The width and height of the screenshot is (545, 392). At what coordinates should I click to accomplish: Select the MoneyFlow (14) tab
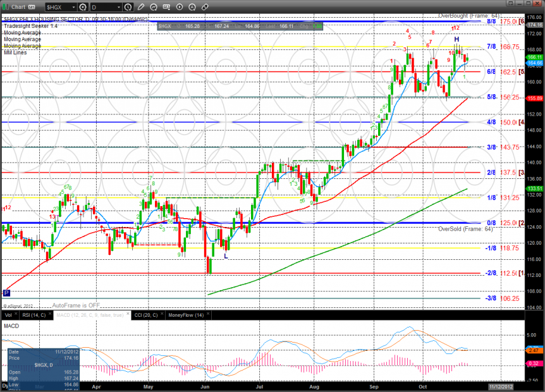[185, 314]
